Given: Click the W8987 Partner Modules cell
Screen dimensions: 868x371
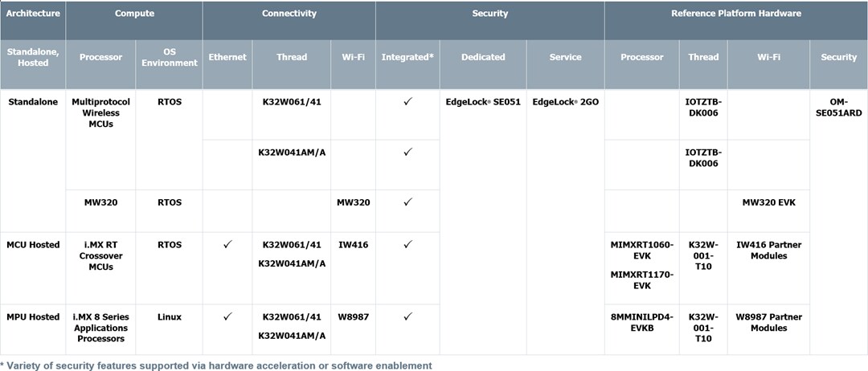Looking at the screenshot, I should coord(768,322).
